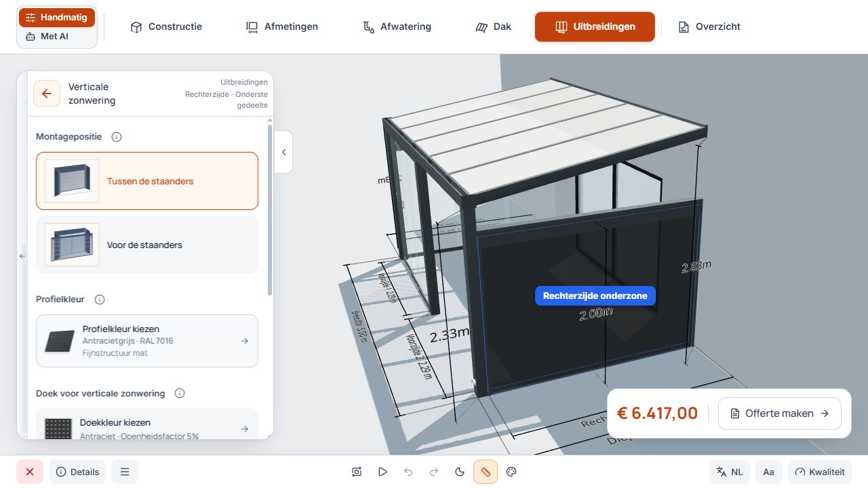Click the Constructie cube icon

point(136,27)
